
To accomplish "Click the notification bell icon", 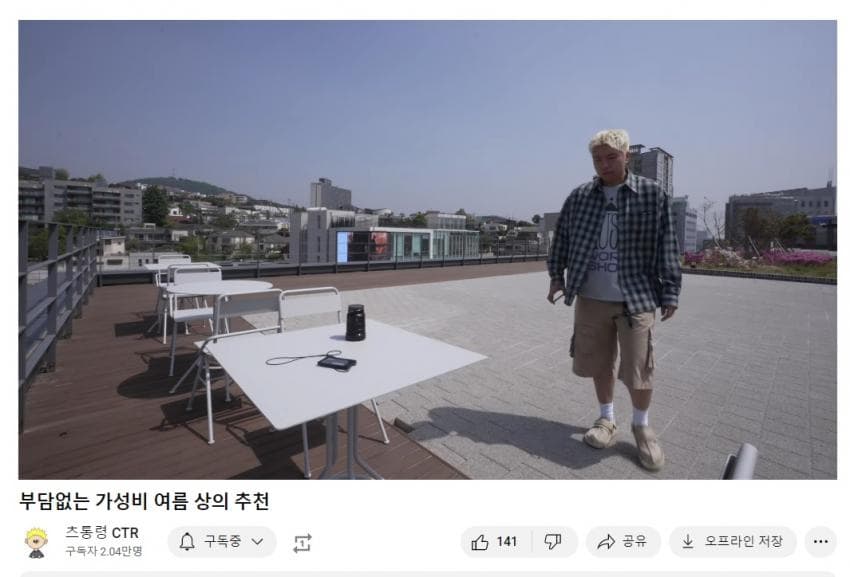I will 187,541.
